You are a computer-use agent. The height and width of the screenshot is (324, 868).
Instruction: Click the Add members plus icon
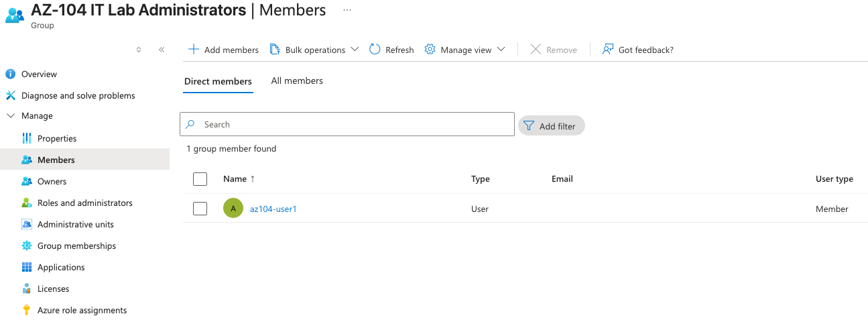point(194,50)
